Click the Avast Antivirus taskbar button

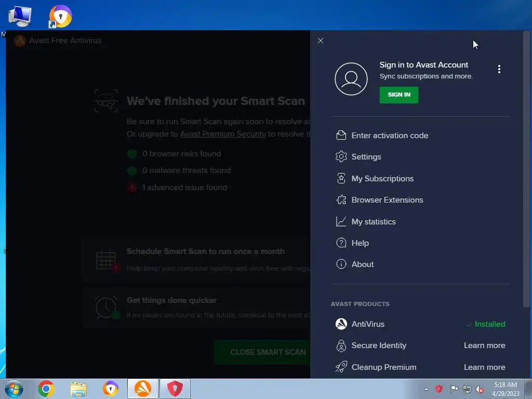click(x=143, y=389)
